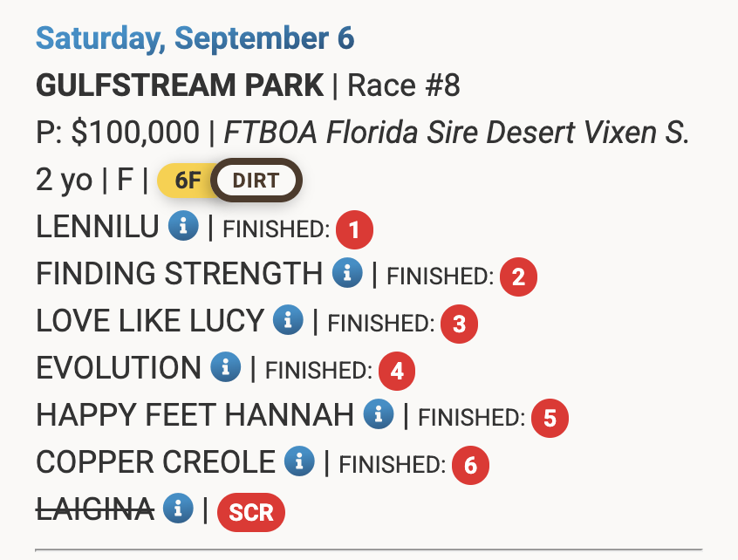738x560 pixels.
Task: Click COPPER CREOLE info icon
Action: tap(300, 461)
